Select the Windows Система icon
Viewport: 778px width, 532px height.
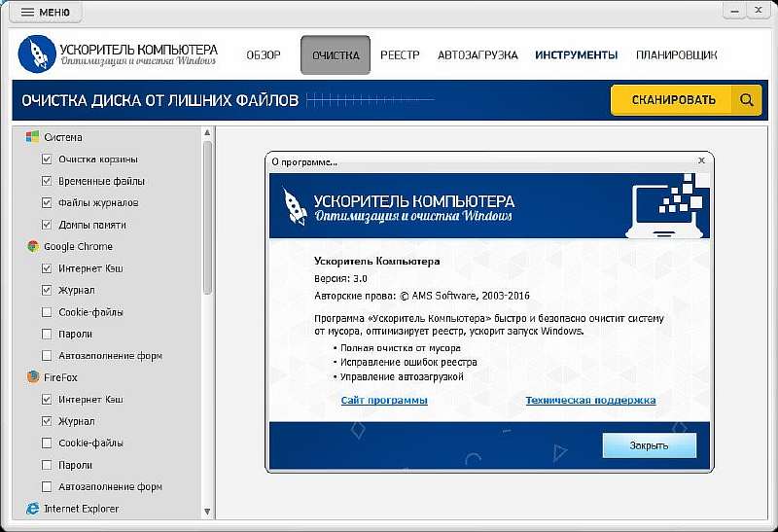32,137
